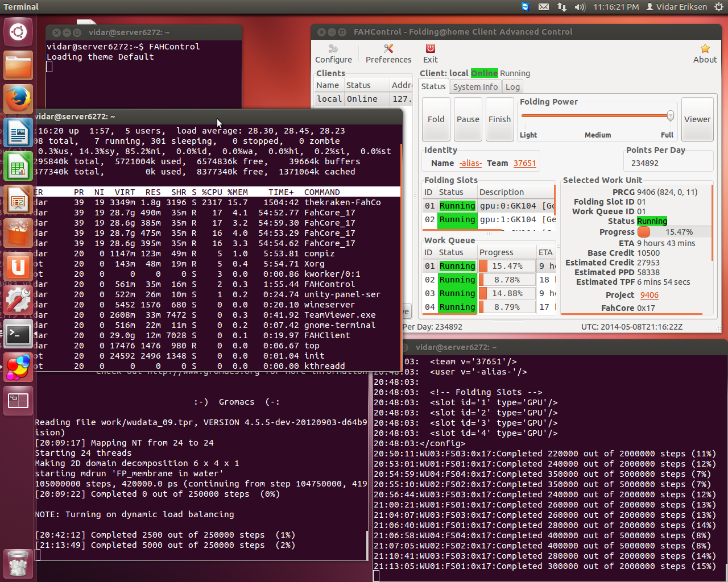Click the Exit toolbar button in FAHControl
Image resolution: width=728 pixels, height=582 pixels.
pyautogui.click(x=431, y=54)
